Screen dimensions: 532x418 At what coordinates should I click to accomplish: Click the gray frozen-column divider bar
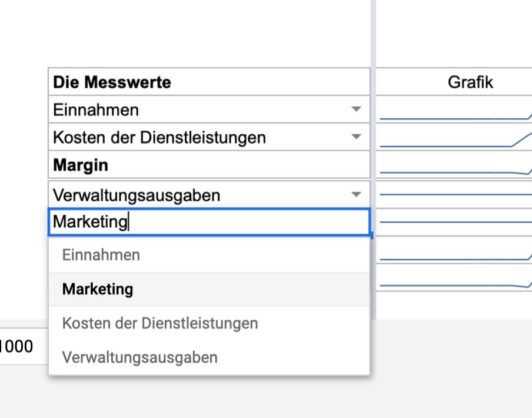pyautogui.click(x=373, y=35)
